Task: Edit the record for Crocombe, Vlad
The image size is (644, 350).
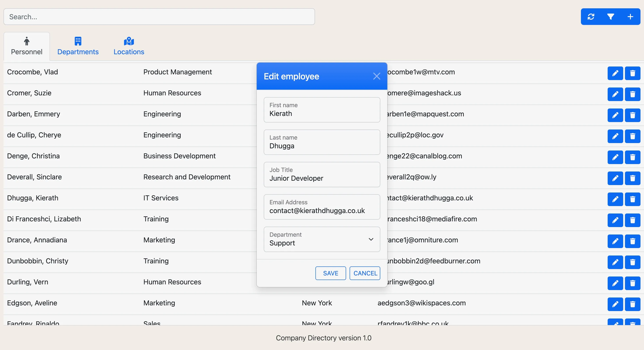Action: (615, 73)
